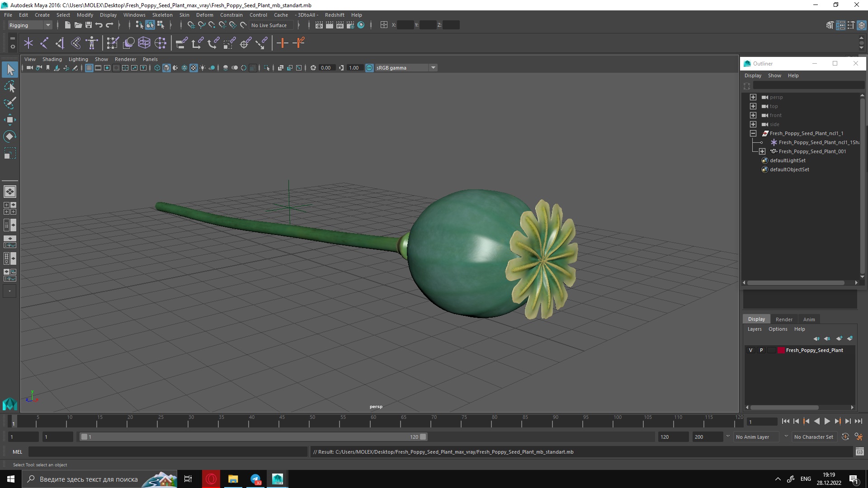
Task: Click the Create Lattice shelf icon
Action: (x=144, y=43)
